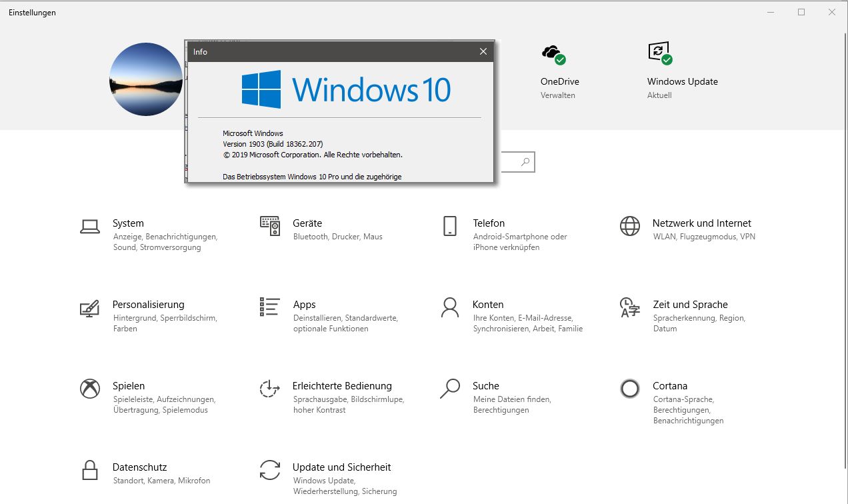This screenshot has width=848, height=504.
Task: Click the Standort, Kamera, Mikrofon description
Action: click(x=161, y=481)
